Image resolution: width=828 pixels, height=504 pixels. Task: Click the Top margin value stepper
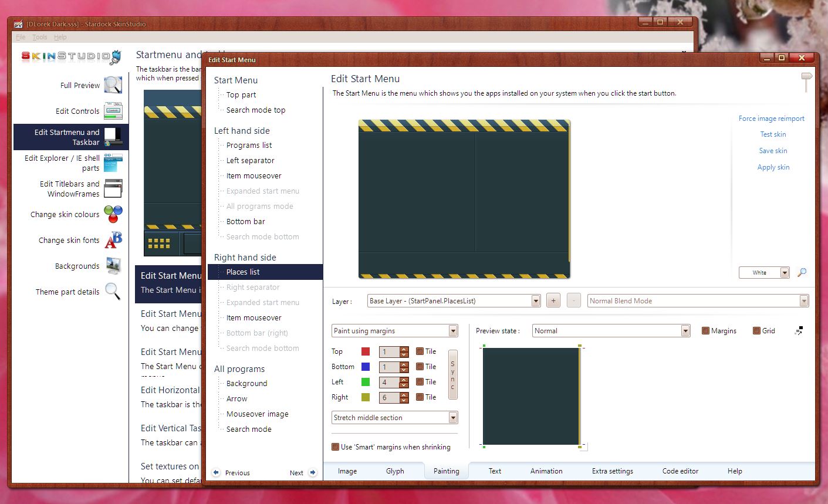[x=404, y=352]
